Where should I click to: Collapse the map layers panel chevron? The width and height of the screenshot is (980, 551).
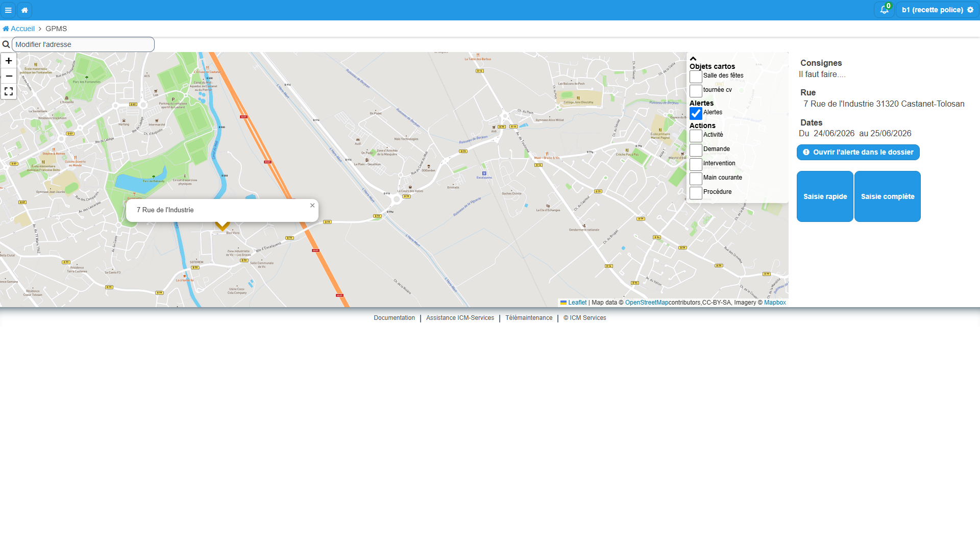693,59
